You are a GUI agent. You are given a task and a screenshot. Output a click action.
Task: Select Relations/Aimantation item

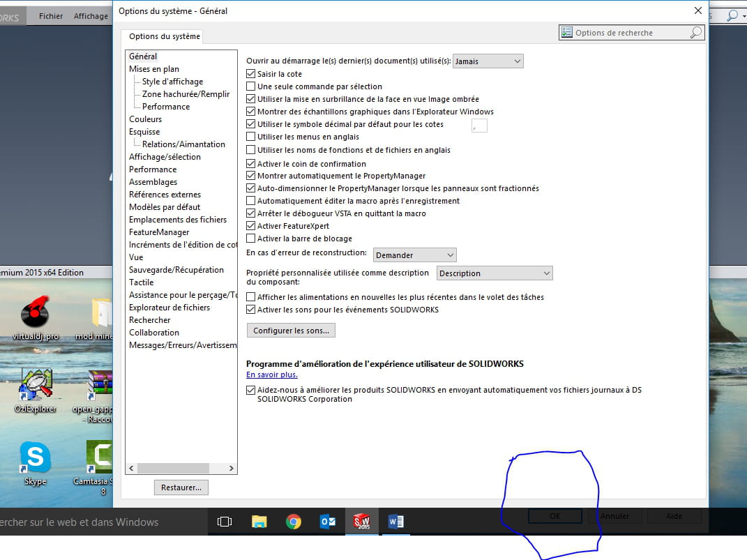pyautogui.click(x=183, y=144)
